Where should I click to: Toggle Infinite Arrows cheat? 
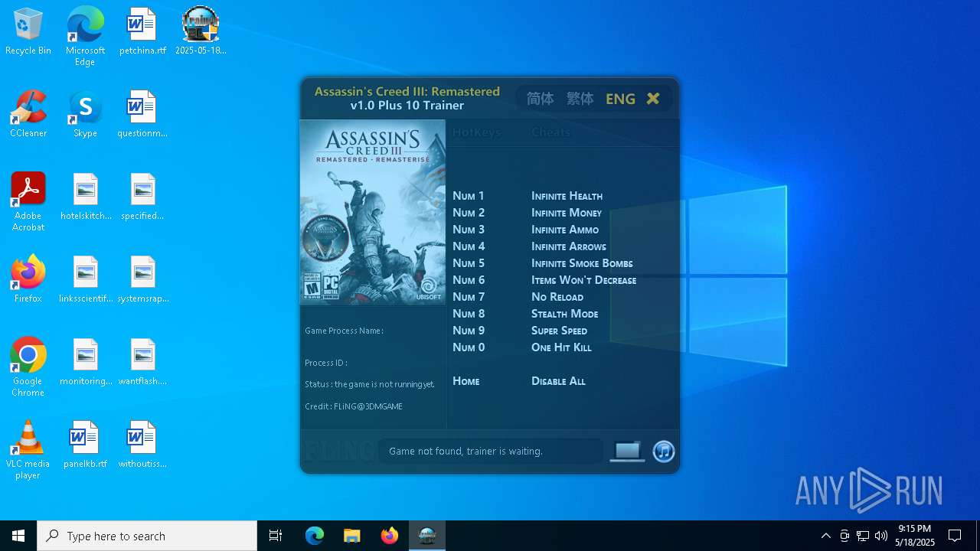[x=569, y=246]
